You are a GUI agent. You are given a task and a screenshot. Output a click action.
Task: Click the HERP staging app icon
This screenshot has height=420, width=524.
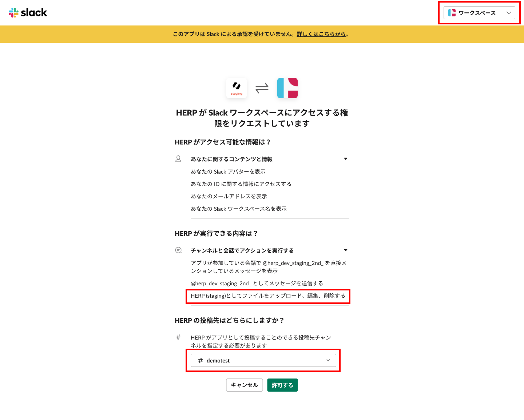coord(237,88)
